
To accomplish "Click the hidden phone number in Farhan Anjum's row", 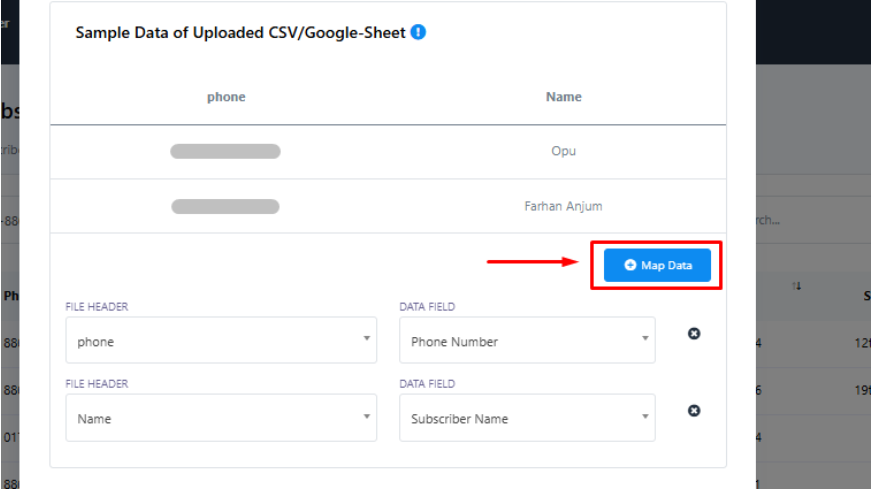I will [x=225, y=206].
